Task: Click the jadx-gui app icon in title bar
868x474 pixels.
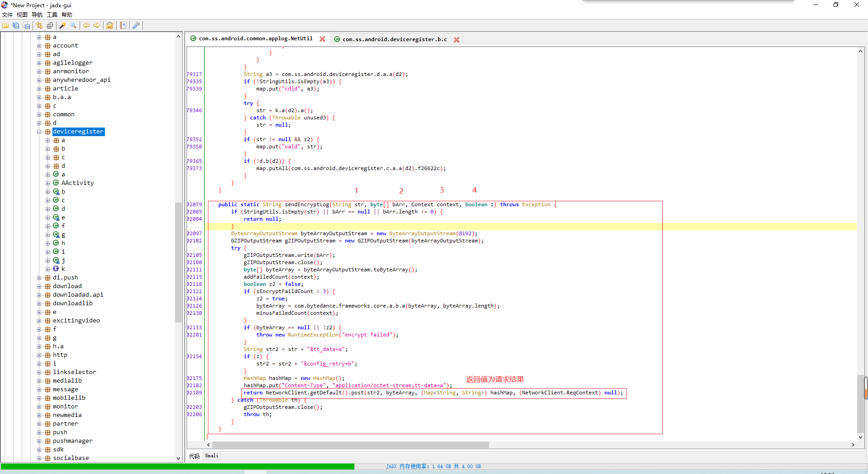Action: (5, 5)
